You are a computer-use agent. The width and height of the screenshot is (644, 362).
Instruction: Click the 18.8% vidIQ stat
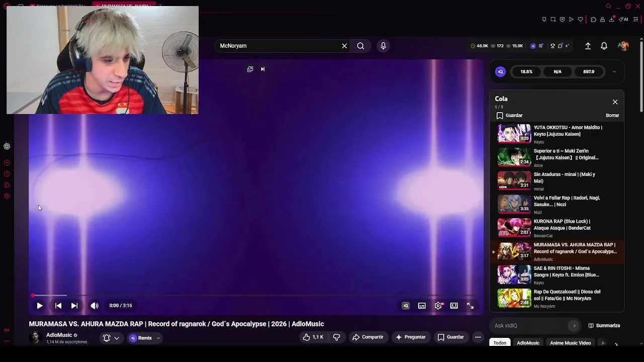(x=526, y=71)
